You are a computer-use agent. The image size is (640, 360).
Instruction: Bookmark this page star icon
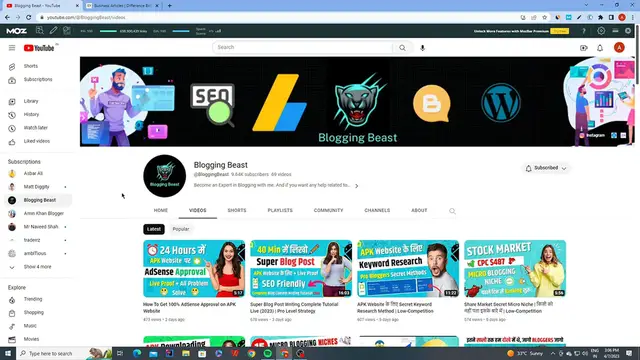544,18
